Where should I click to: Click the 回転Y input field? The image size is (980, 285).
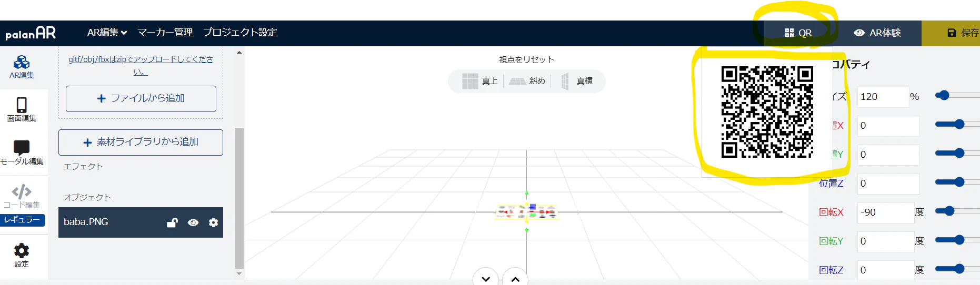tap(886, 241)
